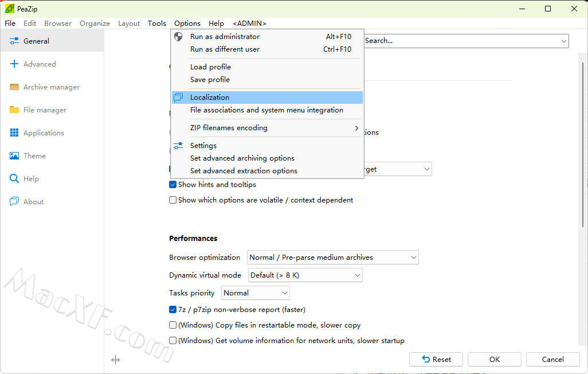Image resolution: width=588 pixels, height=374 pixels.
Task: Click the Advanced plus icon
Action: point(14,64)
